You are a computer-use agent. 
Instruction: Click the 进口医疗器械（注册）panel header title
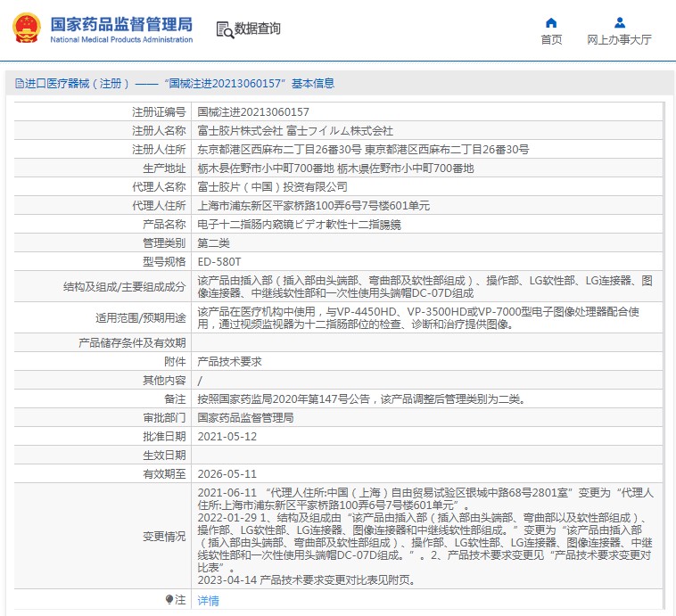77,84
